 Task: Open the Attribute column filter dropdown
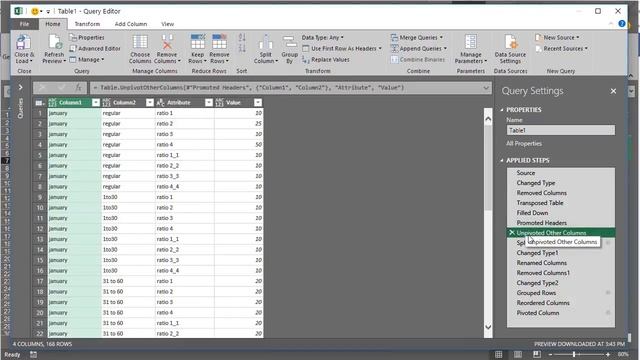point(209,102)
